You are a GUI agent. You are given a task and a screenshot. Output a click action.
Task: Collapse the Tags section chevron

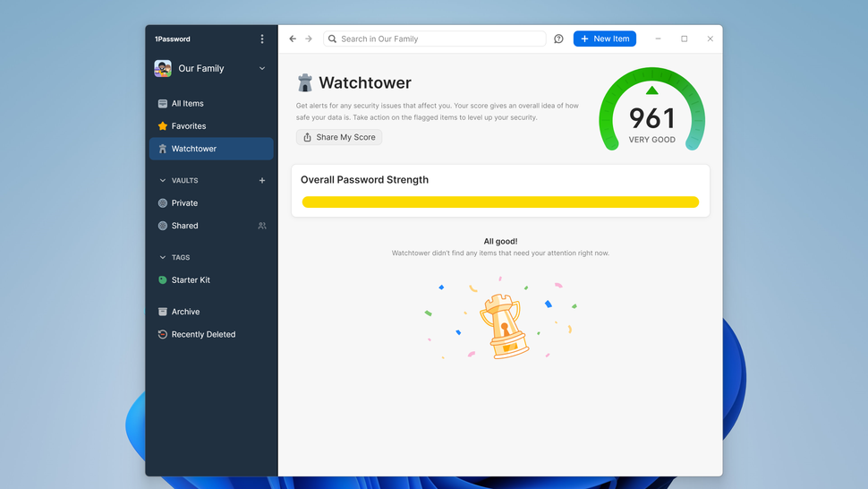coord(162,258)
